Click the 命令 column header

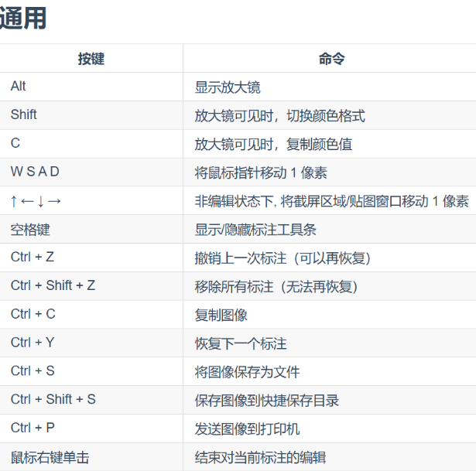pyautogui.click(x=331, y=58)
